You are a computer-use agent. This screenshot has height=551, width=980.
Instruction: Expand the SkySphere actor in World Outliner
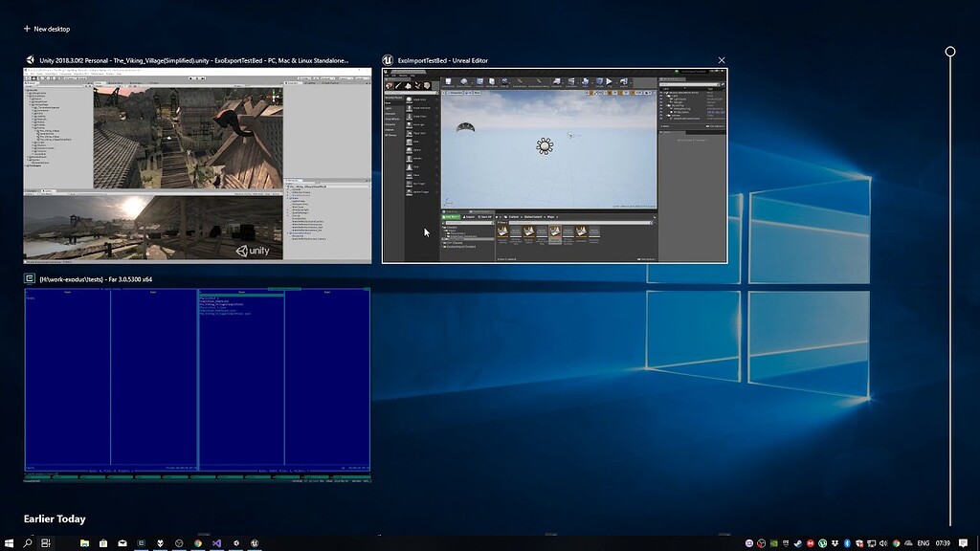point(668,105)
